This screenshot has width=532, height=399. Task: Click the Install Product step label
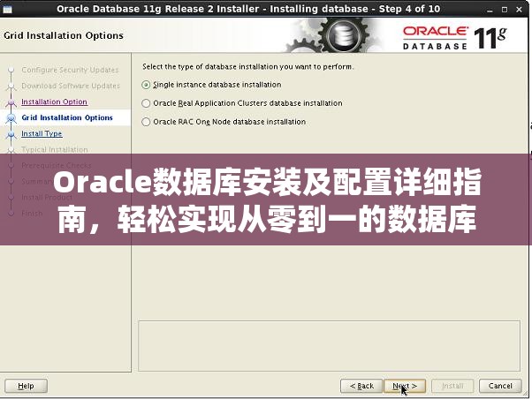(47, 198)
